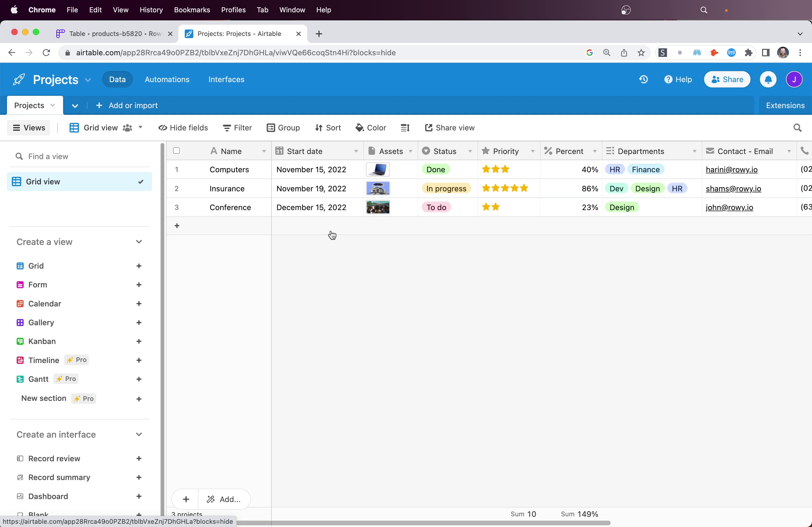Add a new Gantt view
The width and height of the screenshot is (812, 527).
pyautogui.click(x=139, y=379)
